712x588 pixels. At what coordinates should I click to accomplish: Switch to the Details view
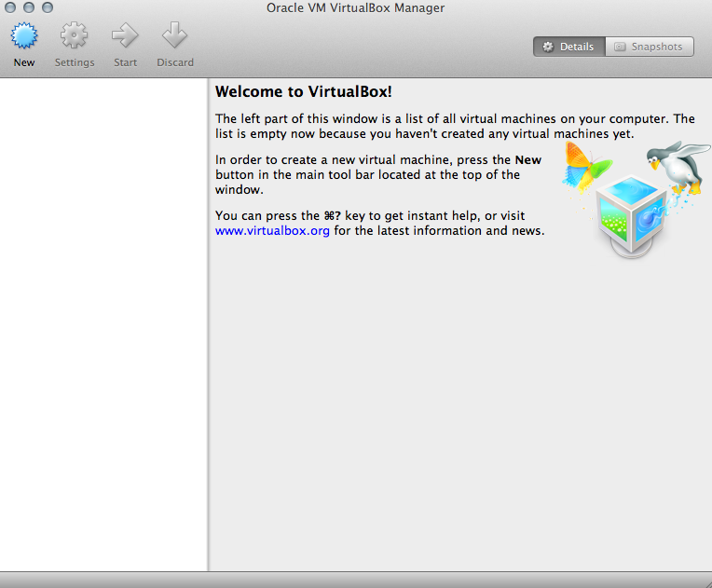(x=569, y=47)
